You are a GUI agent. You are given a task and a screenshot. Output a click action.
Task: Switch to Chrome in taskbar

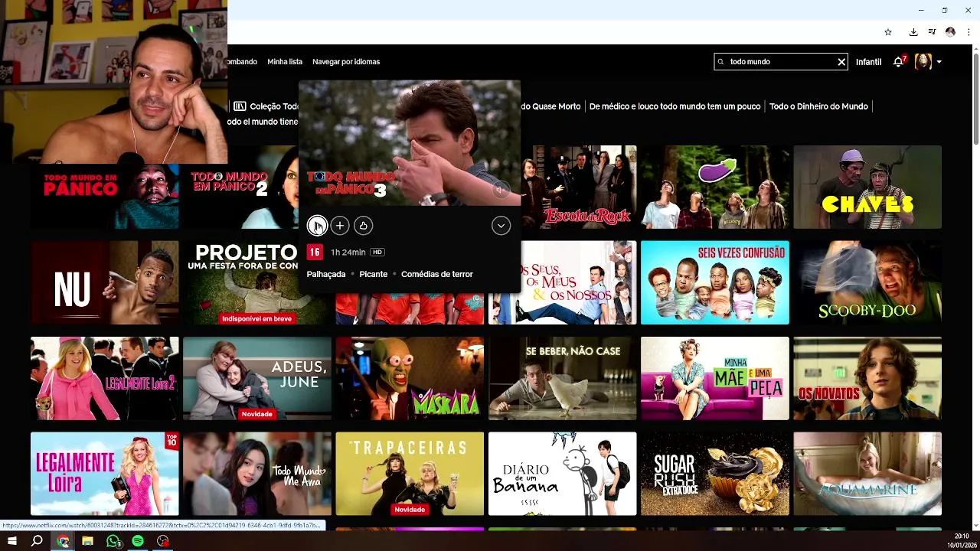coord(63,541)
